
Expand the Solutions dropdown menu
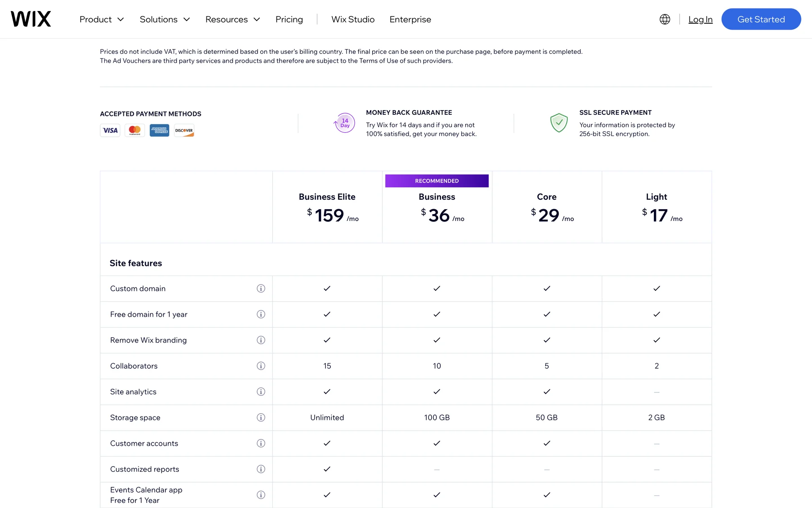tap(165, 19)
